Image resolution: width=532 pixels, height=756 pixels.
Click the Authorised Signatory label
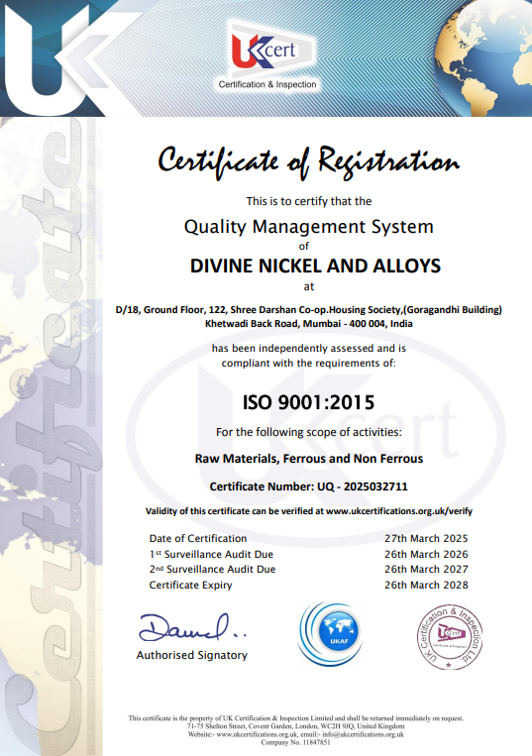(192, 655)
